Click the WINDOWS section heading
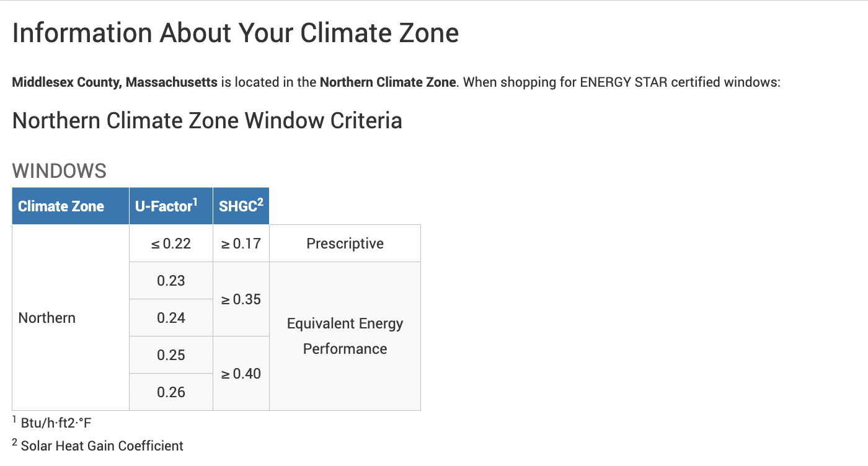The width and height of the screenshot is (868, 466). (x=60, y=171)
